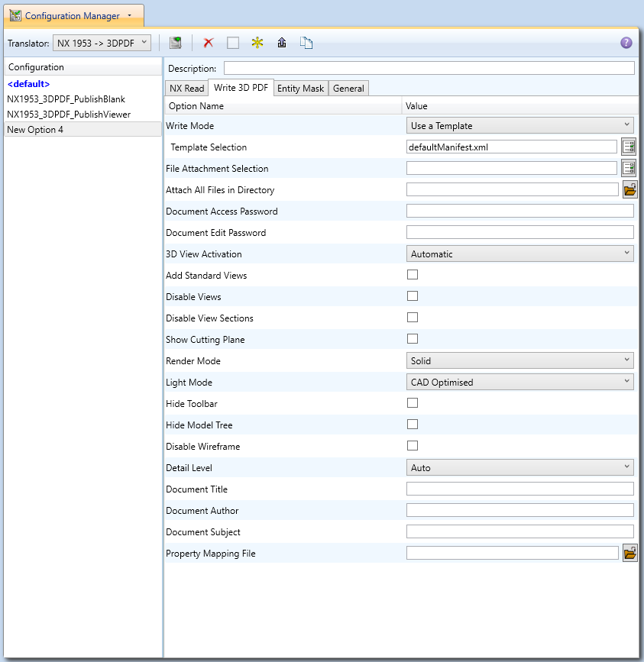Click the empty square toolbar icon

[x=233, y=43]
